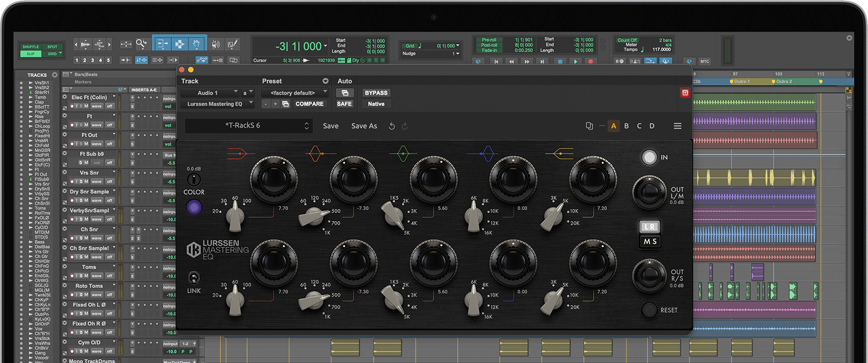
Task: Click Save As in the plugin header
Action: [x=364, y=126]
